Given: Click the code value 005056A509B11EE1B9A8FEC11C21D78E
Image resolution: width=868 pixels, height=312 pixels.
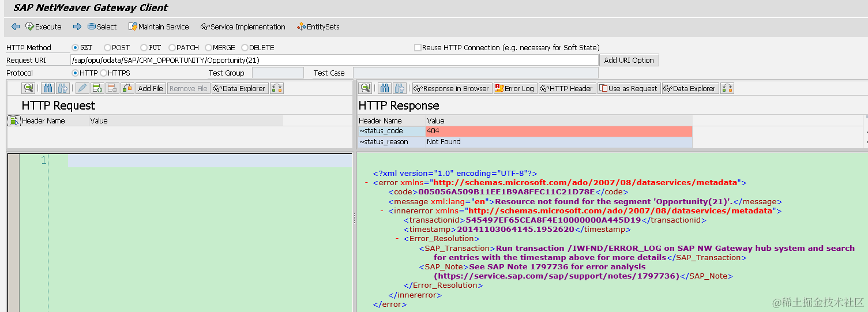Looking at the screenshot, I should 507,192.
